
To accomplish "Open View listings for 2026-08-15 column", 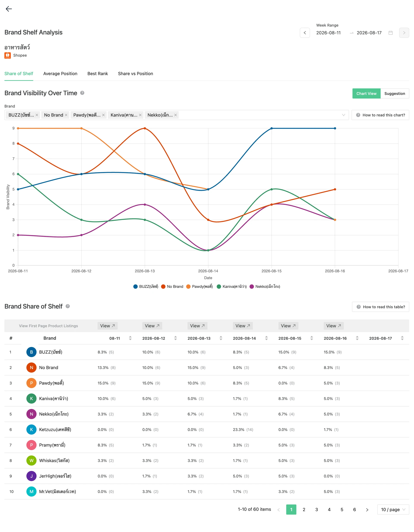I will pyautogui.click(x=288, y=326).
